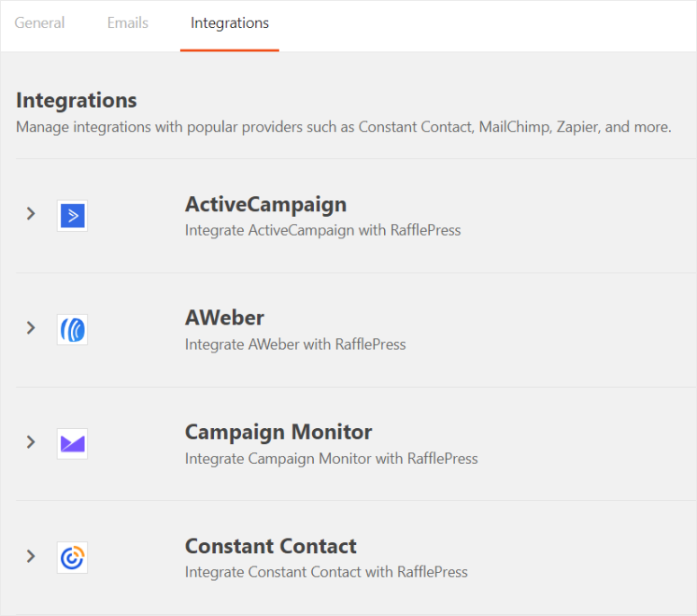Image resolution: width=697 pixels, height=616 pixels.
Task: Open the ActiveCampaign heading
Action: point(266,204)
